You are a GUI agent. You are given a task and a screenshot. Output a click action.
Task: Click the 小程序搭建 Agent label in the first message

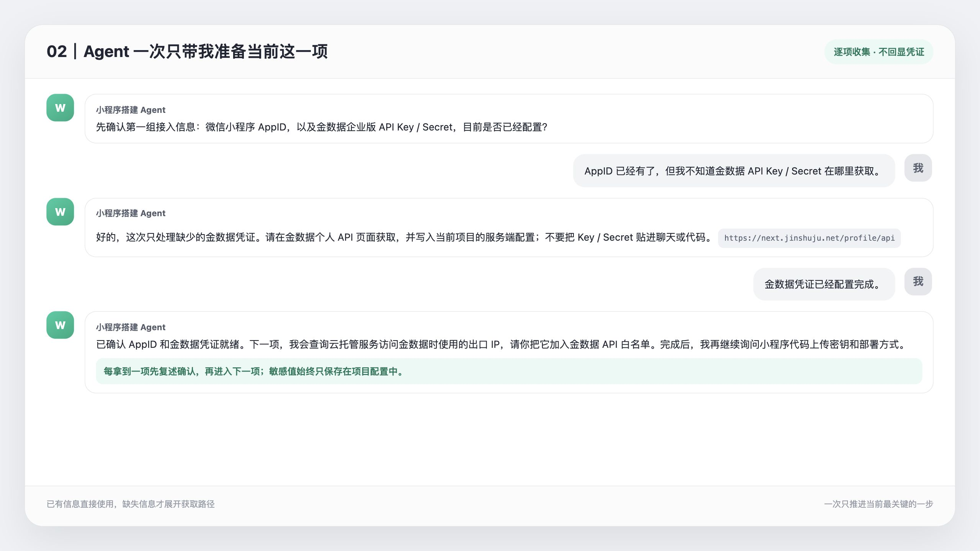pyautogui.click(x=131, y=110)
